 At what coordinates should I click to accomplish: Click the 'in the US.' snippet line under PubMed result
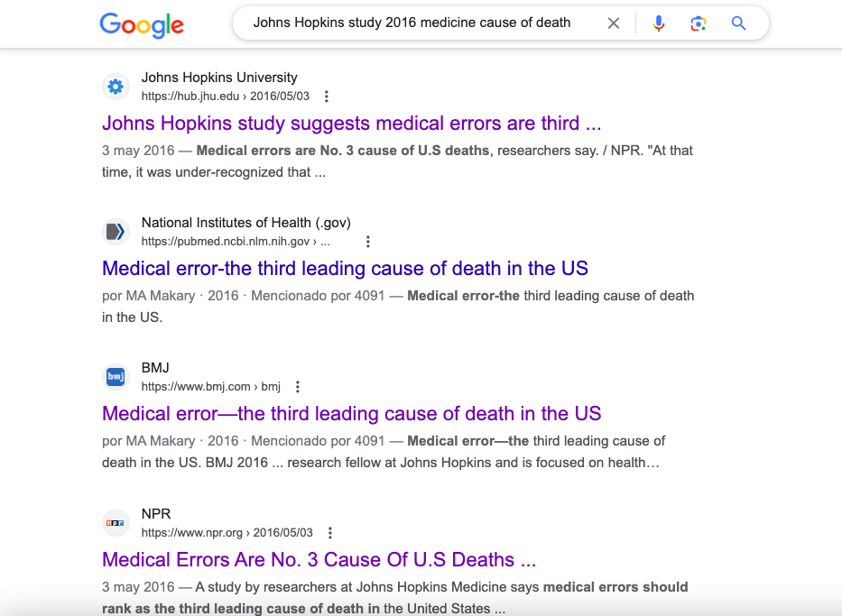(x=132, y=317)
